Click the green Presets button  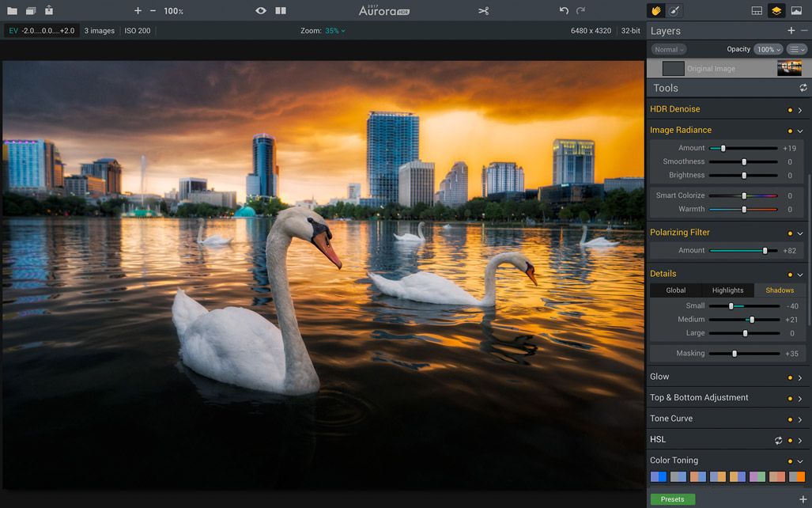click(672, 499)
